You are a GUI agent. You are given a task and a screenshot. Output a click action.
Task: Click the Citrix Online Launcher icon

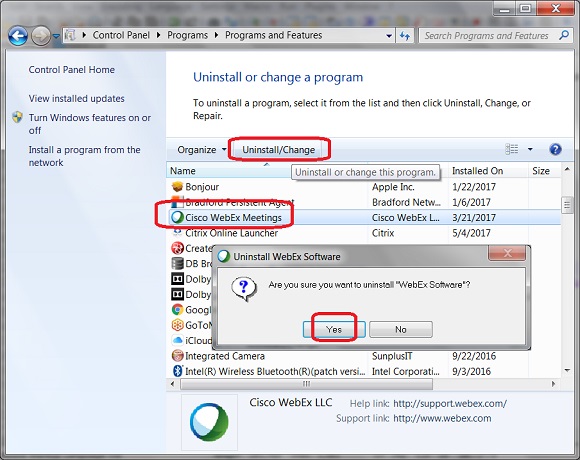pos(177,233)
